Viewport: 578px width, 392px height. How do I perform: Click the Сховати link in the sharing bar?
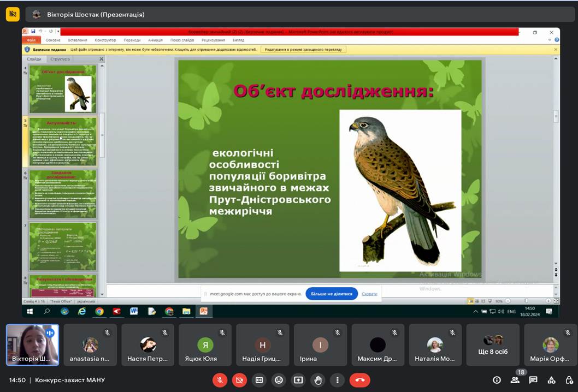click(370, 293)
